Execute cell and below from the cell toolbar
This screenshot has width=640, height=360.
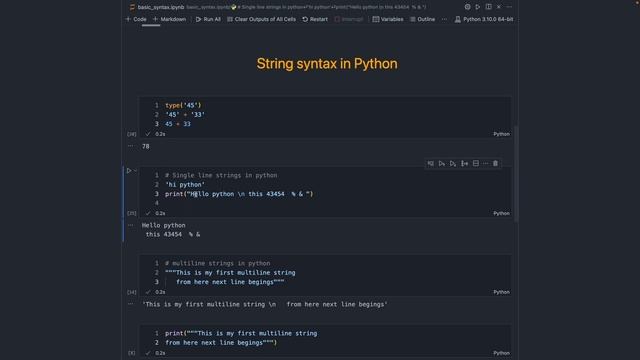(453, 164)
